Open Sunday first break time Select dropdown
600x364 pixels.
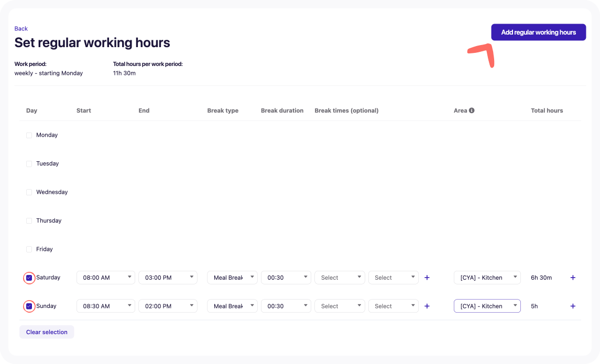tap(340, 306)
